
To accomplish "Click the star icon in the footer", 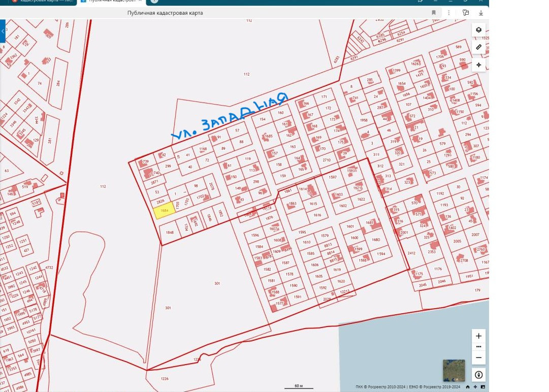I will 475,387.
